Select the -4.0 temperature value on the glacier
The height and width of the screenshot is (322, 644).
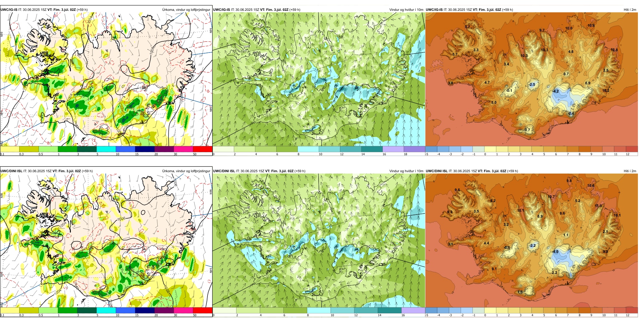click(555, 252)
